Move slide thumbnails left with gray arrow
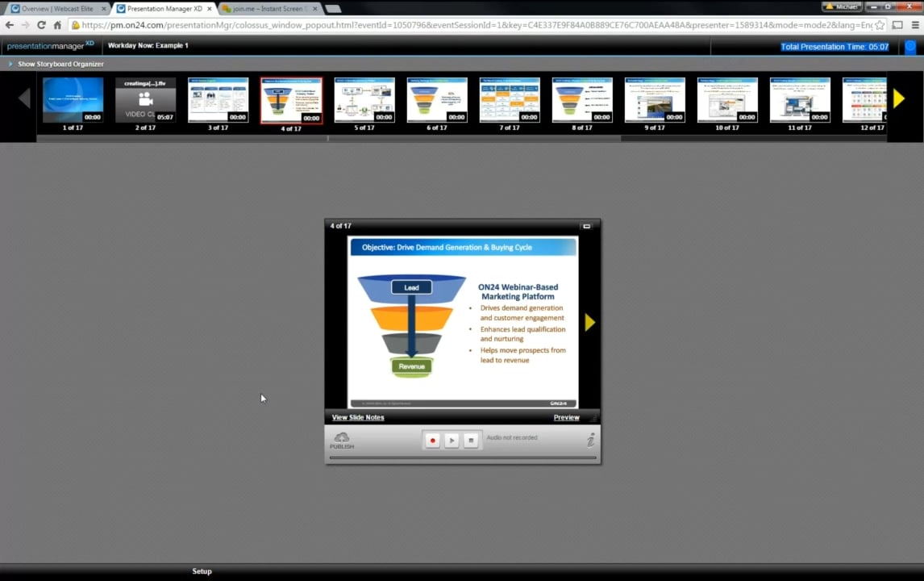Screen dimensions: 924x581 pos(24,98)
